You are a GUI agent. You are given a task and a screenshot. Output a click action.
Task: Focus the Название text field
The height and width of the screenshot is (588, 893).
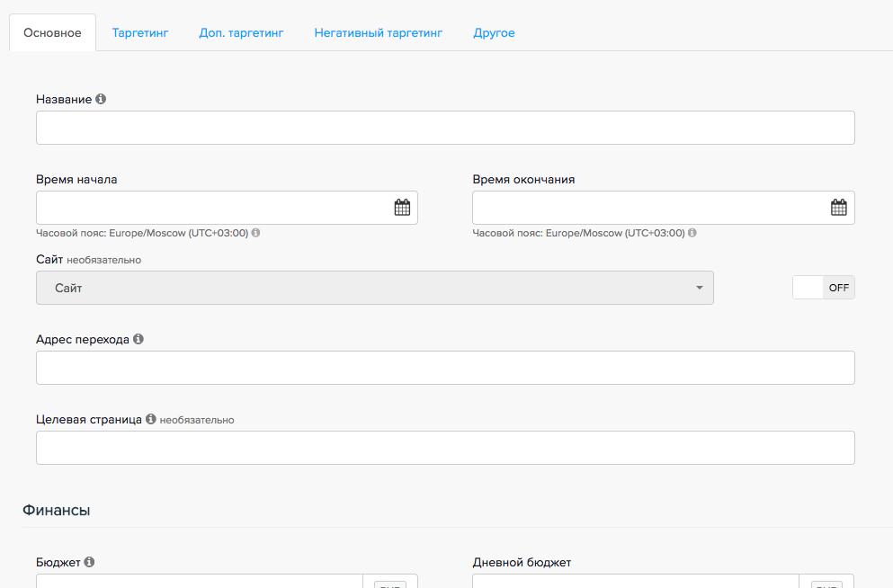pyautogui.click(x=445, y=128)
